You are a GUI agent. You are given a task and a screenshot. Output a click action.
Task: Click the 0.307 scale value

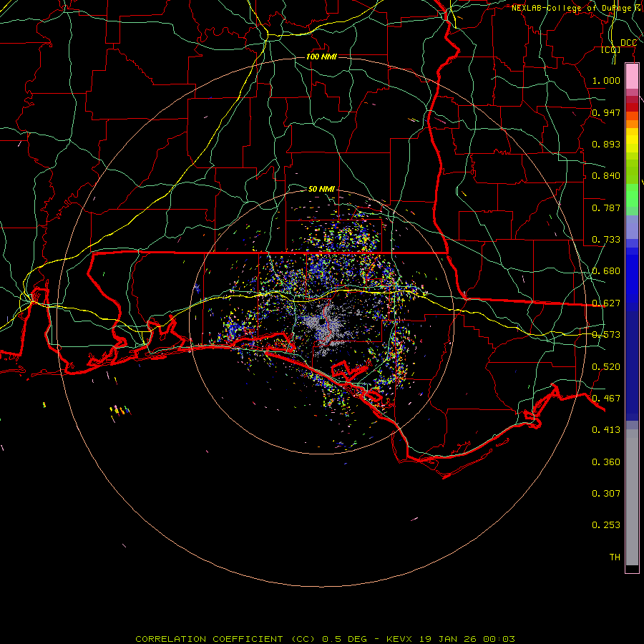pos(606,494)
